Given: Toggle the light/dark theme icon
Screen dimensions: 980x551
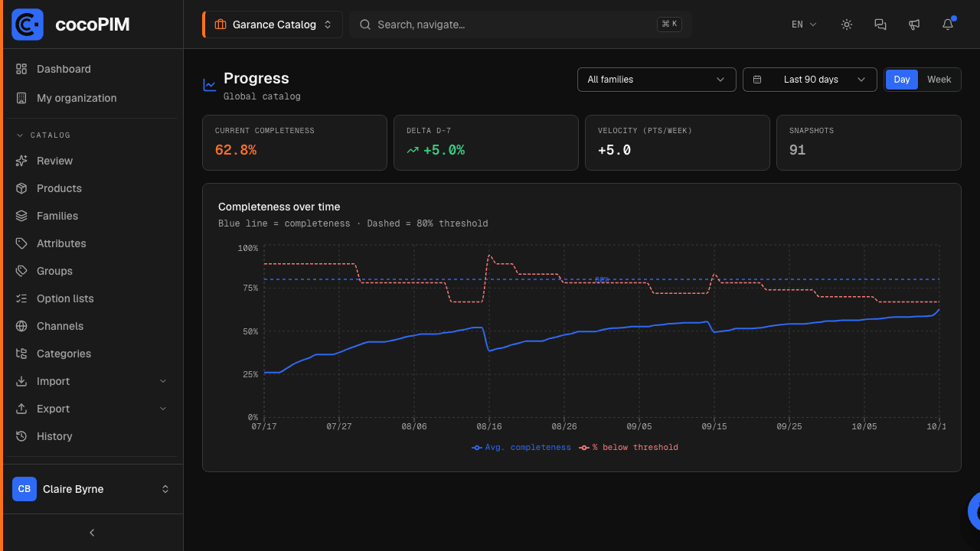Looking at the screenshot, I should click(x=847, y=24).
